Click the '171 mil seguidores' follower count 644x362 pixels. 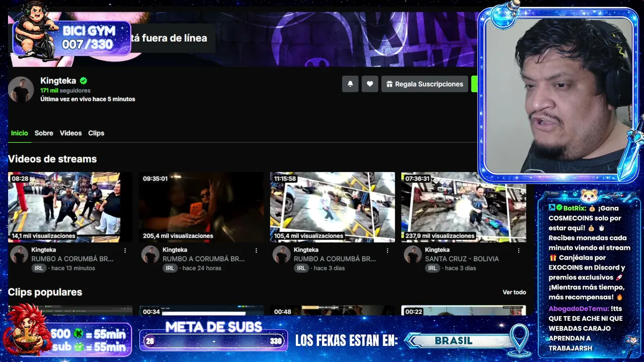(x=65, y=90)
